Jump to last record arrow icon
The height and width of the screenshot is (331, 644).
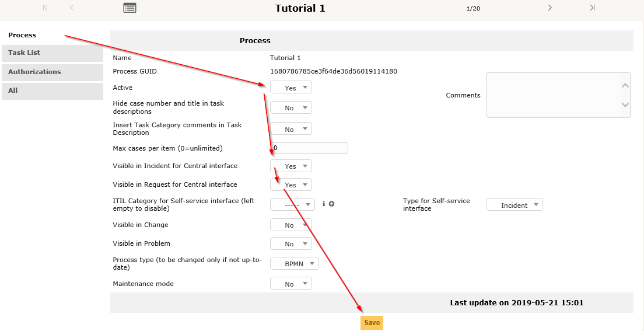coord(592,8)
